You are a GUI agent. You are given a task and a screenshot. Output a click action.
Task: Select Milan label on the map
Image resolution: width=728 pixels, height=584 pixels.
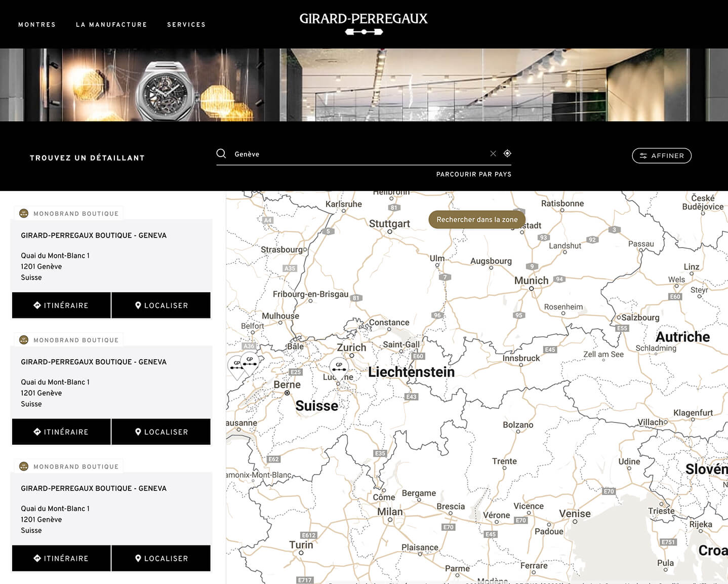click(x=390, y=512)
